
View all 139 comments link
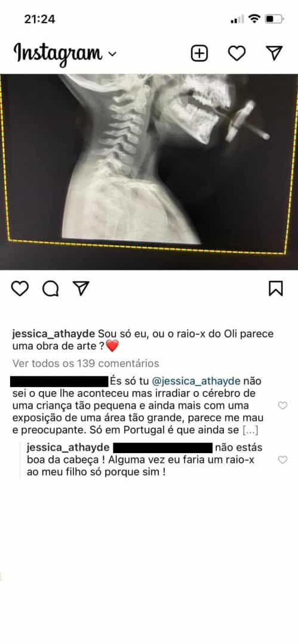[85, 364]
